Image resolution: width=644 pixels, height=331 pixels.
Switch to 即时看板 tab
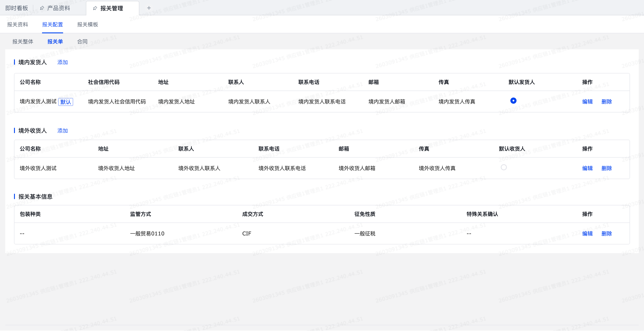pyautogui.click(x=17, y=8)
